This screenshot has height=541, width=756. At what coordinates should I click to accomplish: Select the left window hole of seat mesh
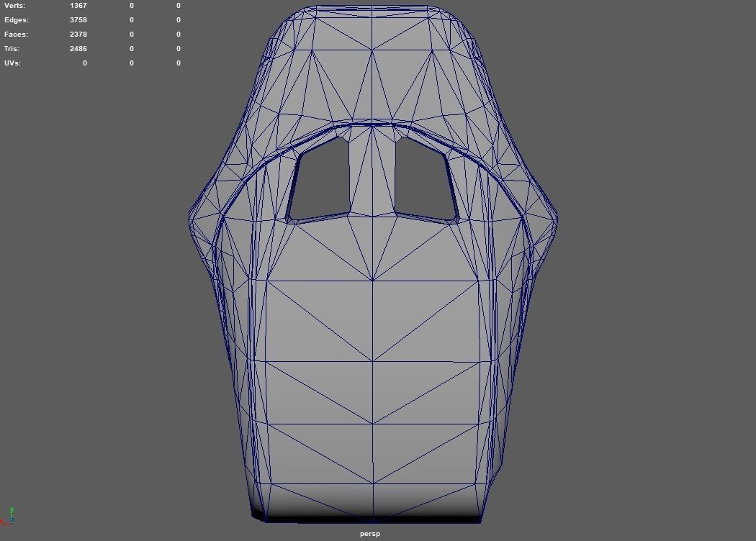(x=320, y=181)
